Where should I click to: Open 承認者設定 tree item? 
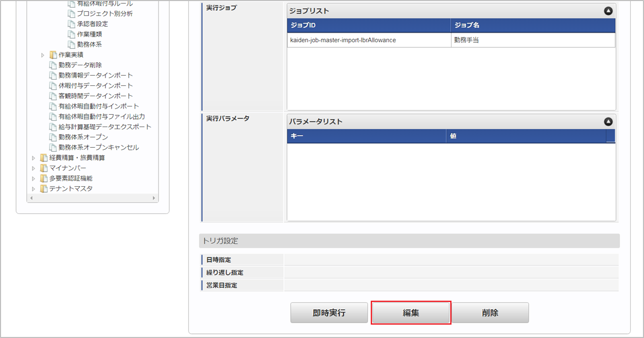pyautogui.click(x=93, y=24)
